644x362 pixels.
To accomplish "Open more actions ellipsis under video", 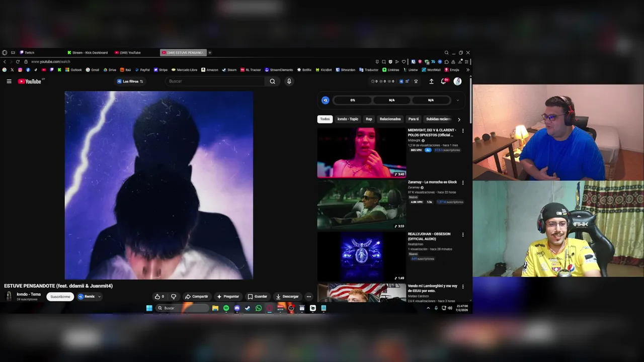I will coord(309,297).
